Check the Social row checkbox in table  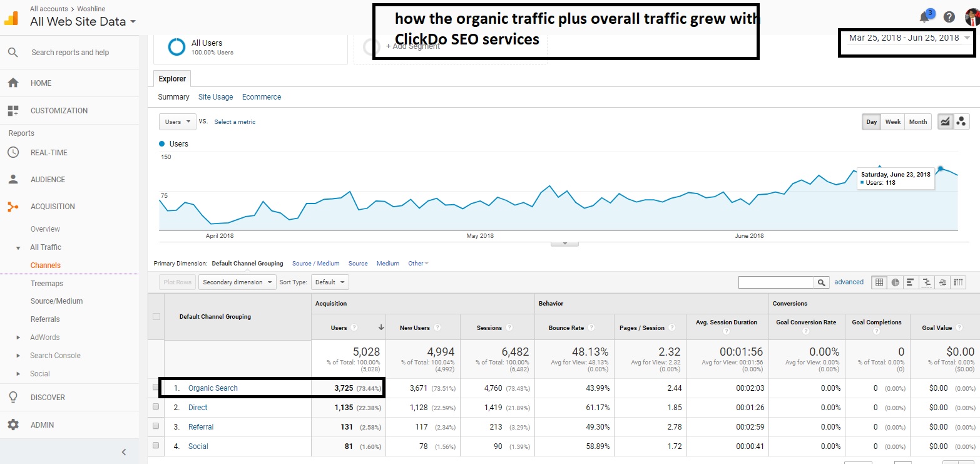156,446
